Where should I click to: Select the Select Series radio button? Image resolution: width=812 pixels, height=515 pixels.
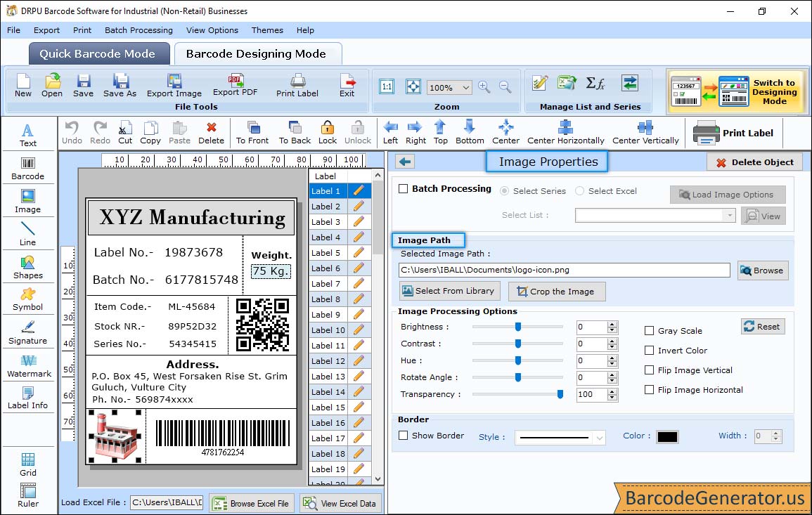tap(504, 191)
